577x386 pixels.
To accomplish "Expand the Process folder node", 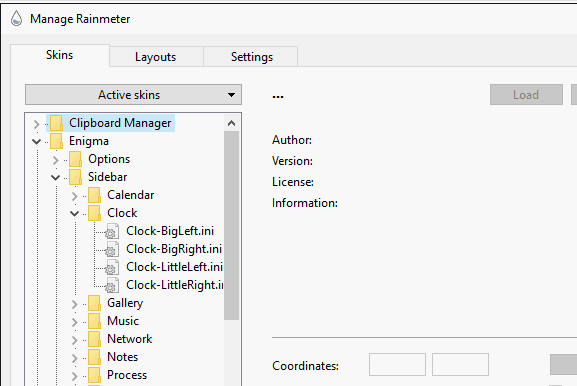I will (x=75, y=376).
